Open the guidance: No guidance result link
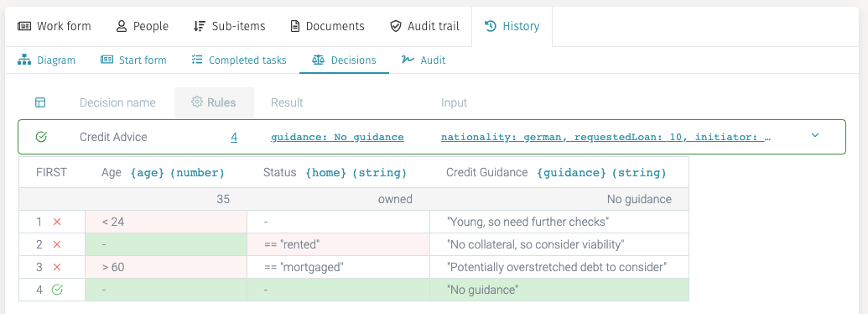868x314 pixels. pos(337,137)
